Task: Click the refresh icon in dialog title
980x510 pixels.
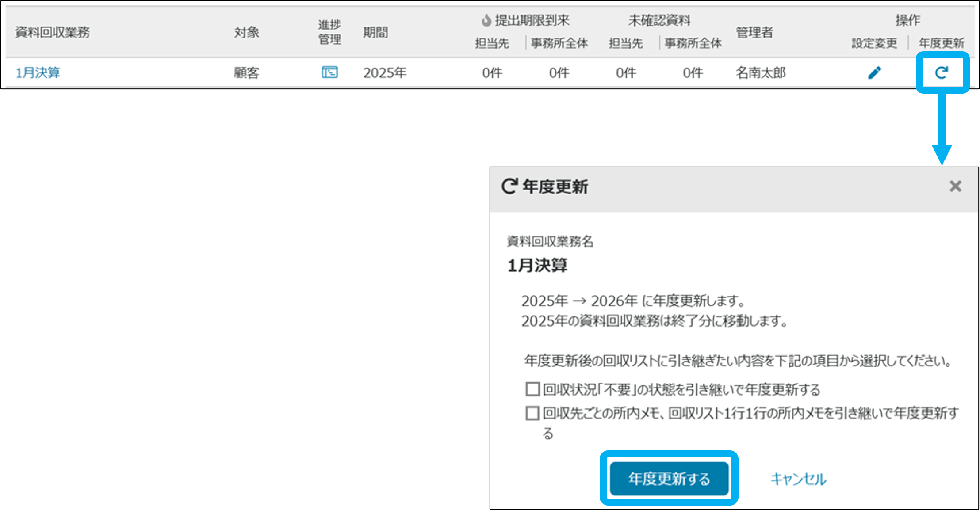Action: [x=509, y=186]
